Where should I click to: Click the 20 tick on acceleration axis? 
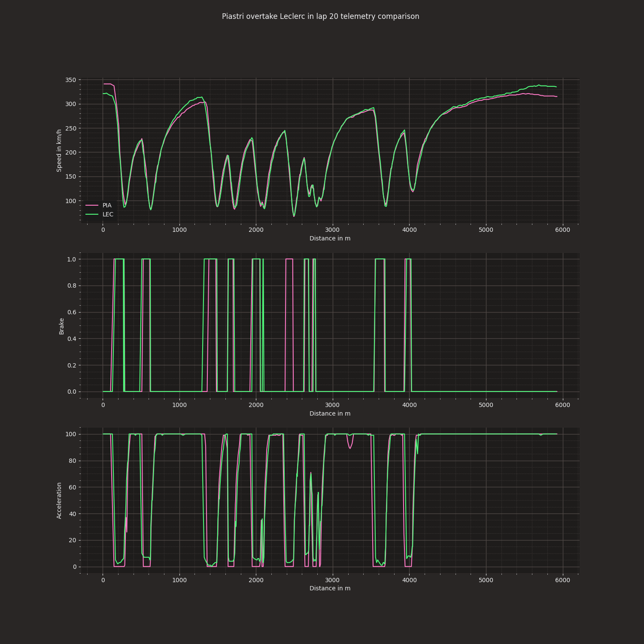[73, 540]
